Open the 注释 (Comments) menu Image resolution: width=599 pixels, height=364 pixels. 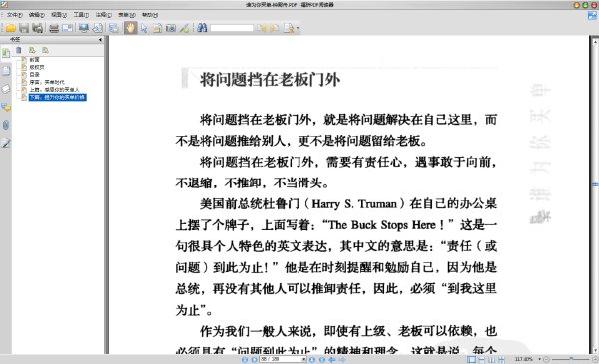(x=104, y=15)
